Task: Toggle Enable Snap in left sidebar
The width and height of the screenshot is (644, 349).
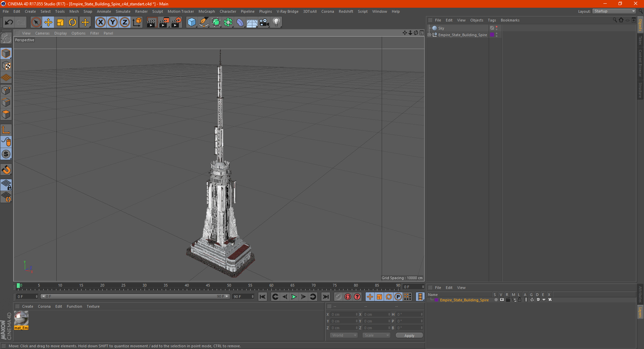Action: [x=6, y=170]
